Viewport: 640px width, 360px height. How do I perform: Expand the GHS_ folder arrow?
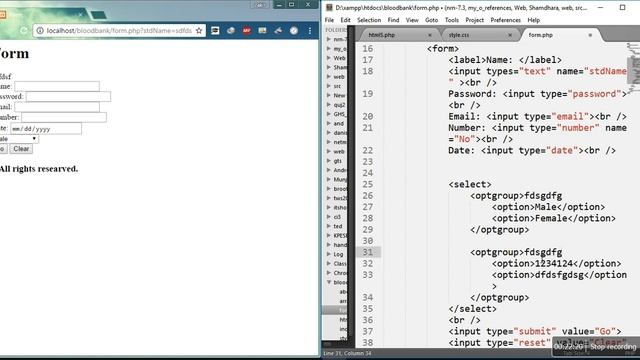click(x=329, y=114)
